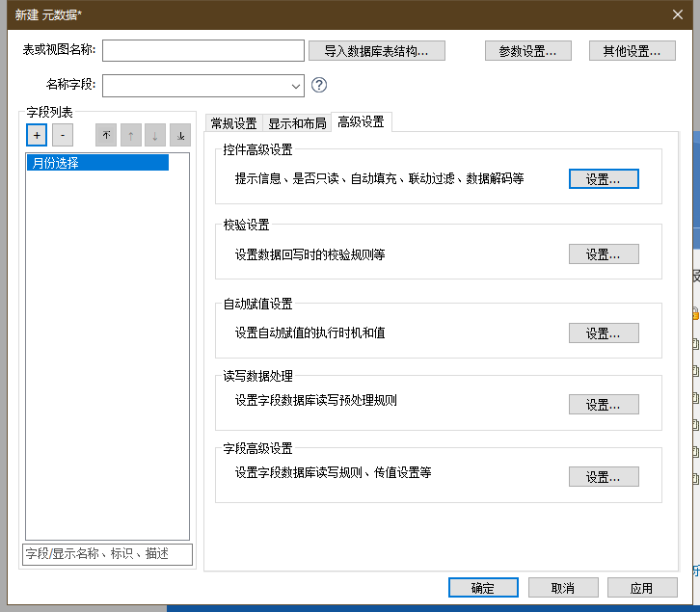Open the 显示和布局 tab
Screen dimensions: 700x612
(296, 123)
